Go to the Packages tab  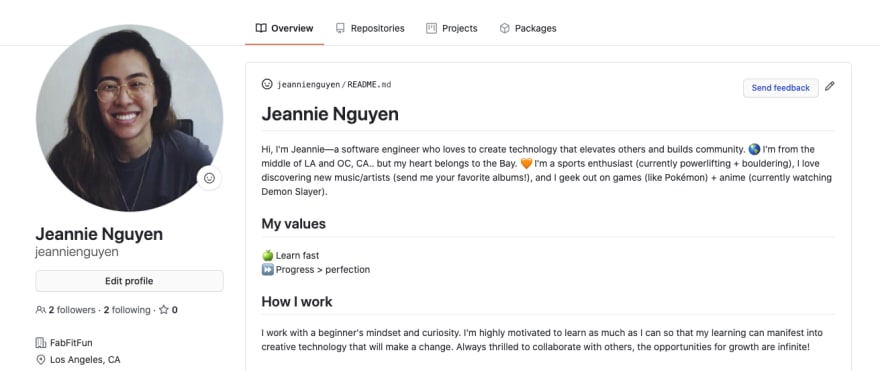pyautogui.click(x=528, y=28)
